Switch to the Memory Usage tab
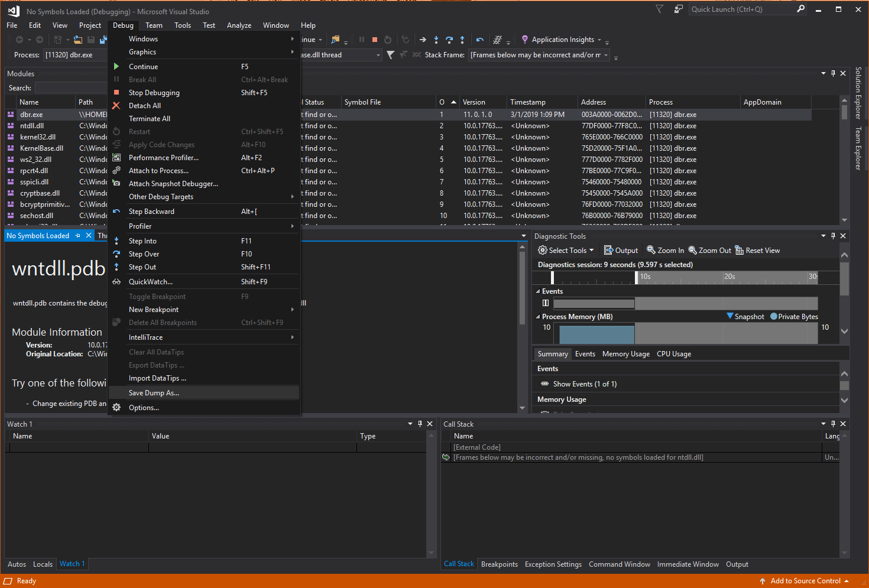 pos(625,354)
